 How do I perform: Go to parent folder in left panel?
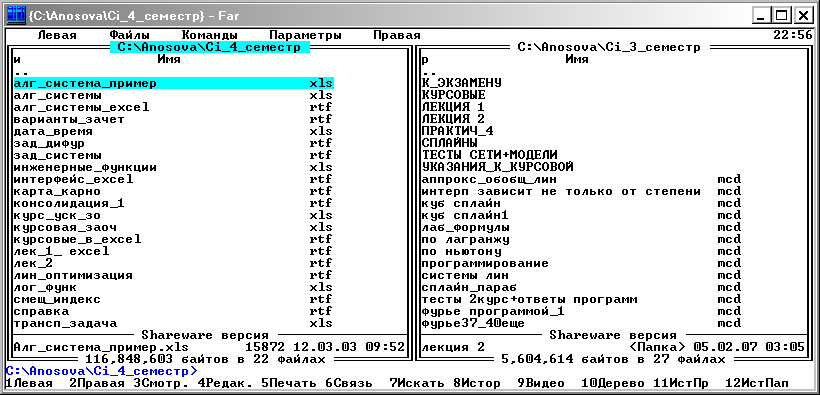[x=21, y=72]
